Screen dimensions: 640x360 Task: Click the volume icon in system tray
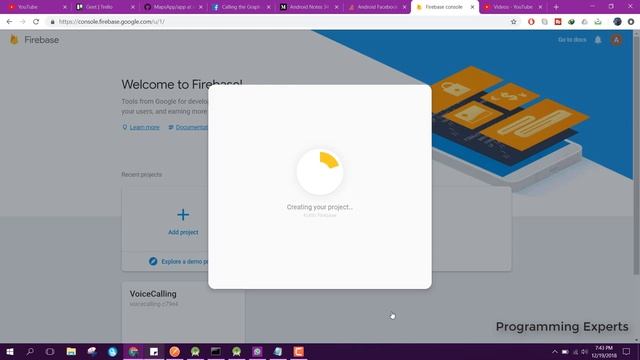point(584,351)
